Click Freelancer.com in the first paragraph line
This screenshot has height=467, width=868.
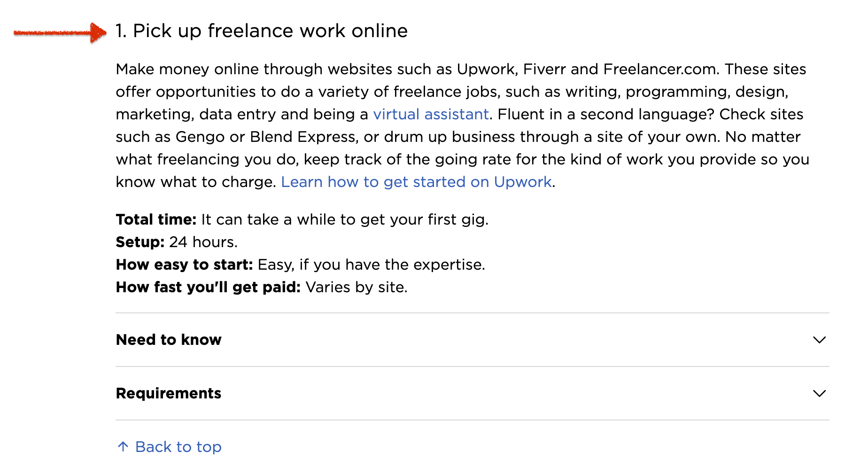[x=661, y=69]
